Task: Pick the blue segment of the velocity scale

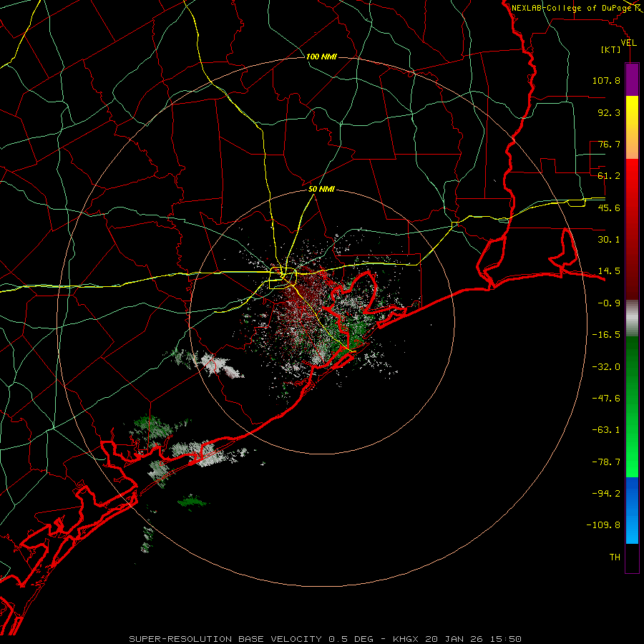Action: [632, 510]
